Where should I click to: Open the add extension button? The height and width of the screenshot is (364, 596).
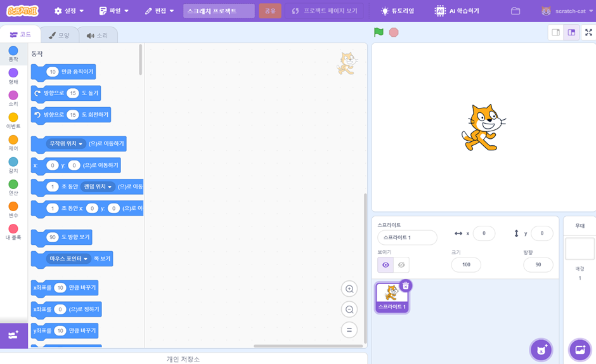(14, 335)
